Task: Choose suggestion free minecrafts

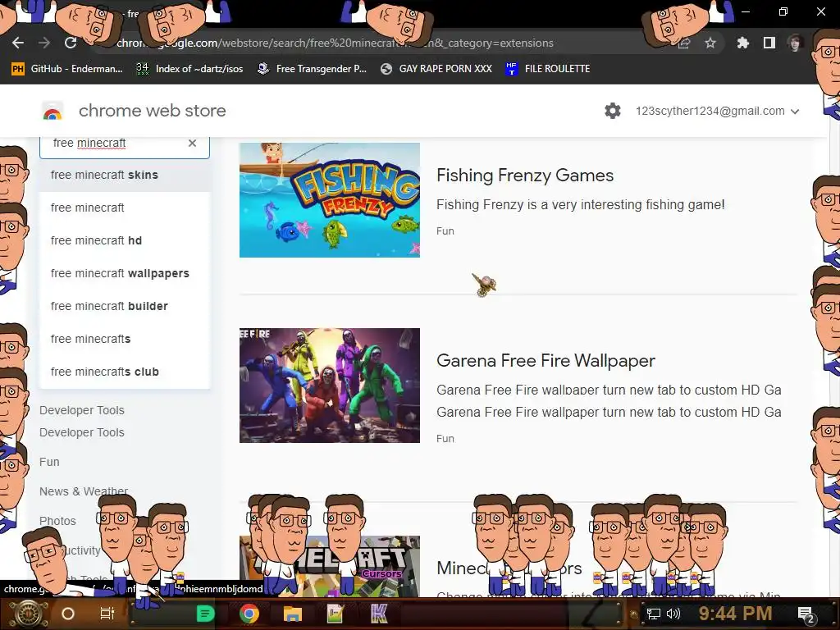Action: [125, 339]
